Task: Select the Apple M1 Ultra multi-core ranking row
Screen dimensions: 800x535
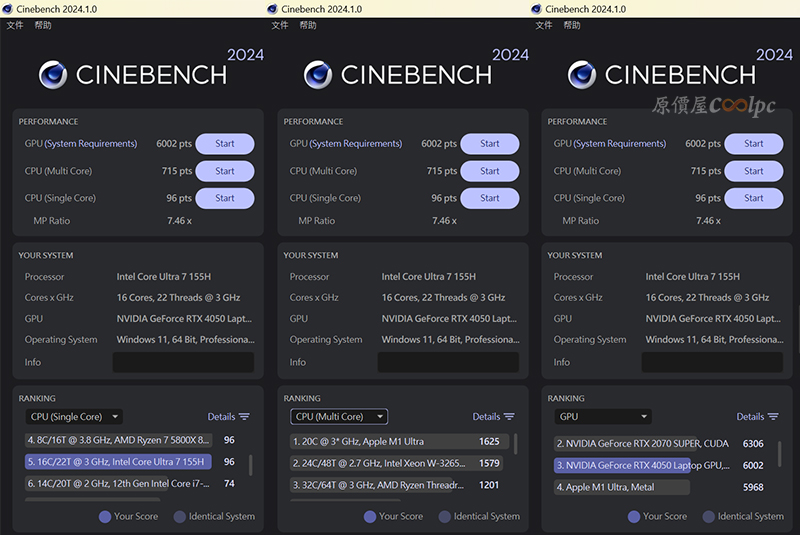Action: pos(399,442)
